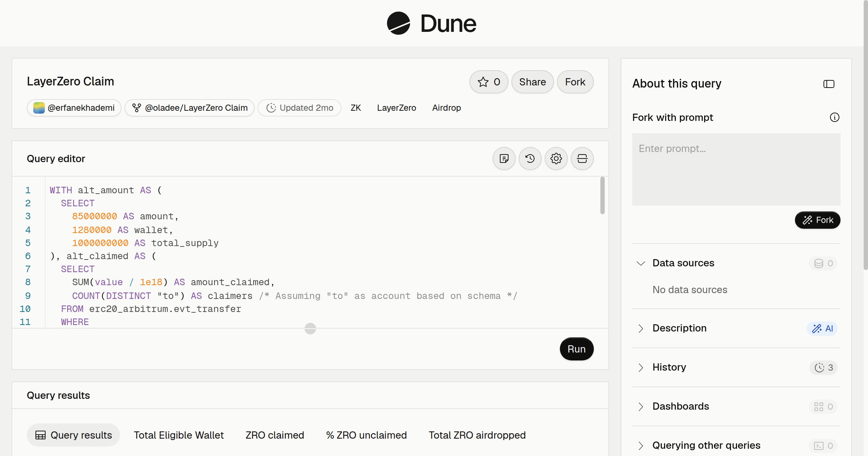Open query settings gear icon
Image resolution: width=868 pixels, height=456 pixels.
pos(556,159)
